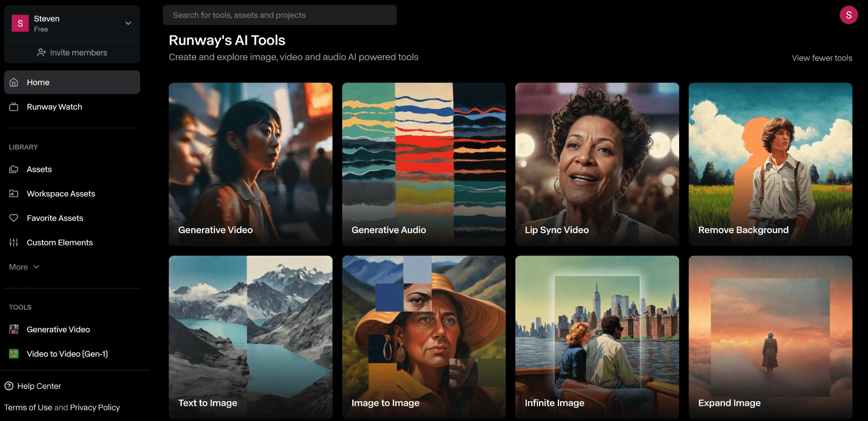Expand the Steven workspace dropdown chevron
The image size is (868, 421).
[128, 23]
